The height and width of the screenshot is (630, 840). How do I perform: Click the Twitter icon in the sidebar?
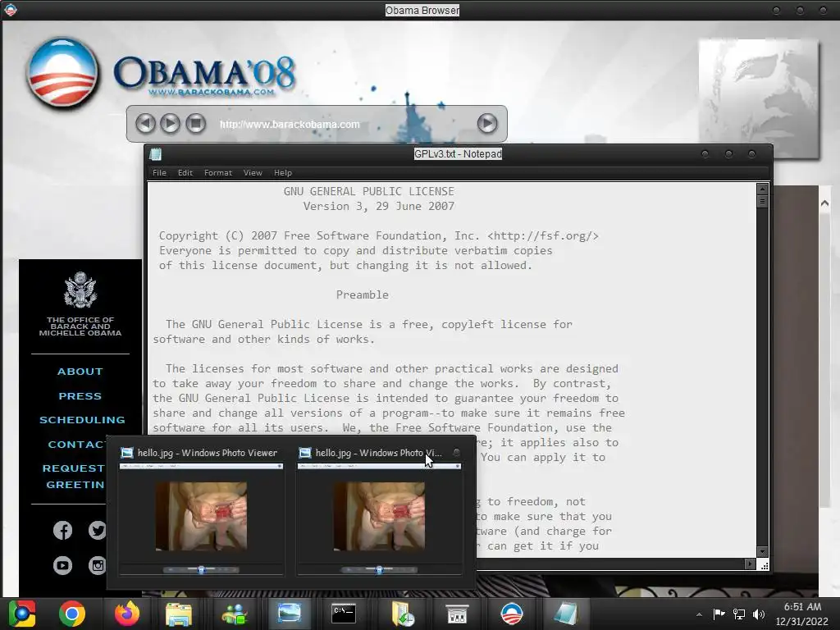coord(97,531)
